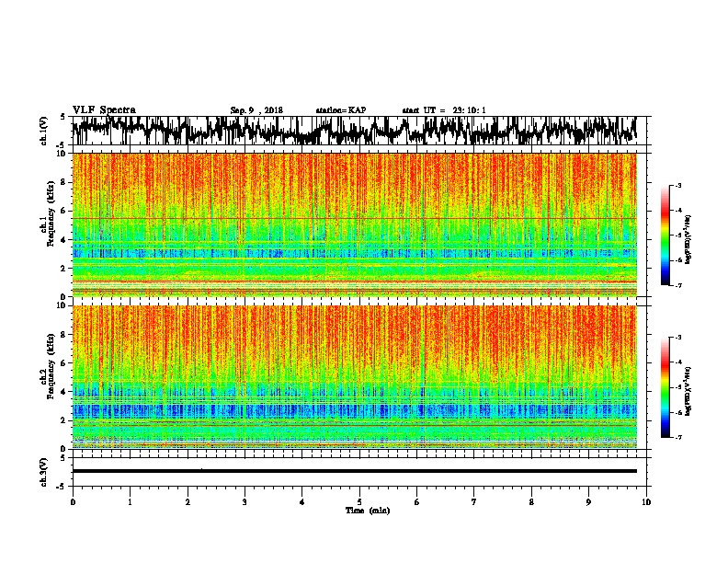728x563 pixels.
Task: Click the ch.2 spectrogram color scale bar
Action: click(x=665, y=387)
